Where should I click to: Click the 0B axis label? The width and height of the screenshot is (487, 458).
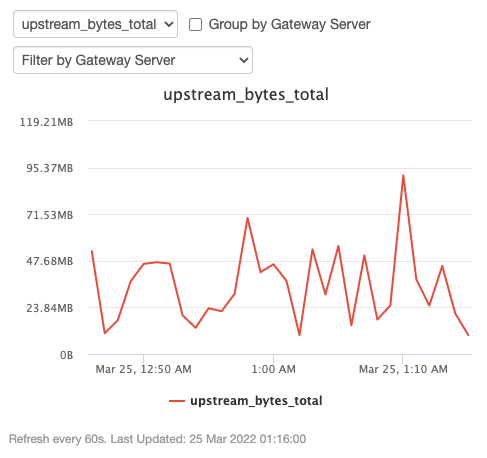point(66,355)
